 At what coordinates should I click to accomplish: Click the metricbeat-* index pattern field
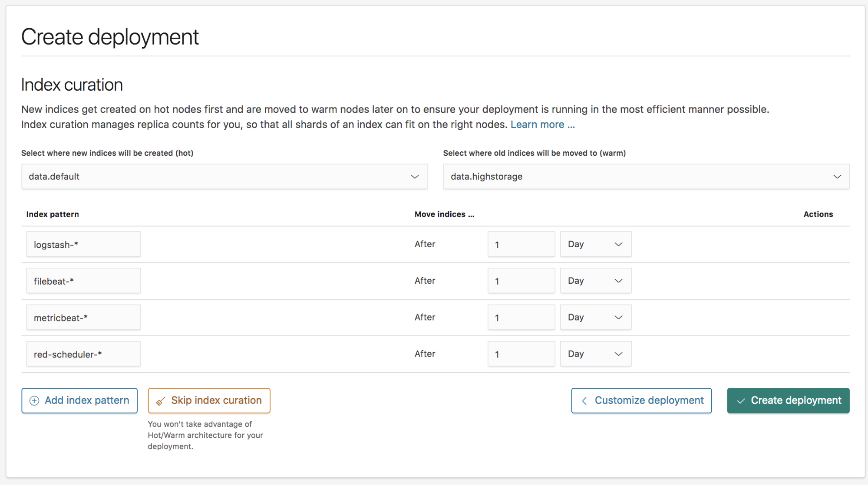[83, 317]
